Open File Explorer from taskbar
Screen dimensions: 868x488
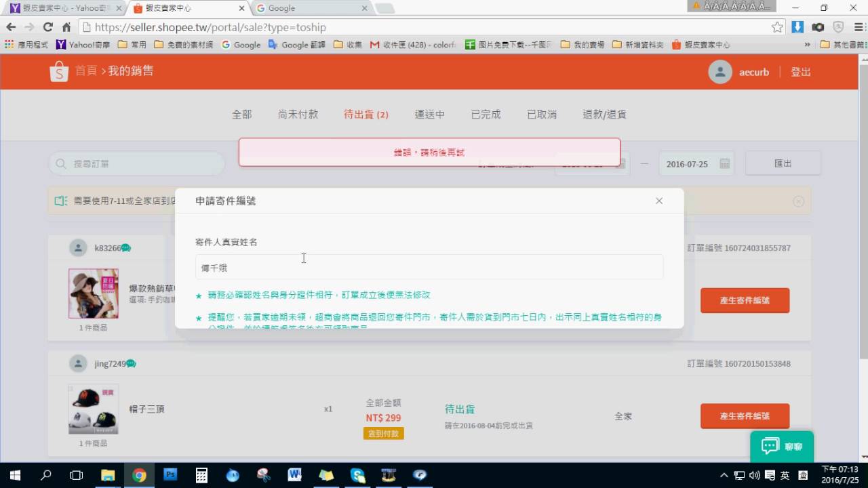coord(108,475)
